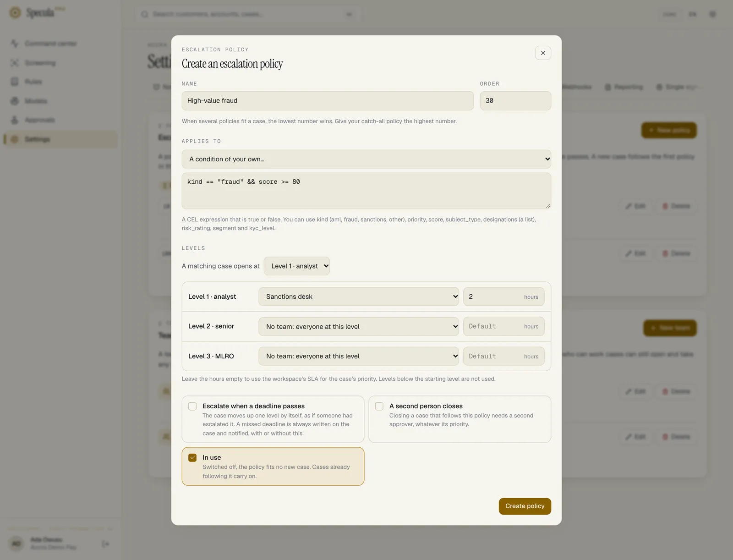
Task: Click the 'Level 1 · analyst' row label
Action: click(212, 296)
